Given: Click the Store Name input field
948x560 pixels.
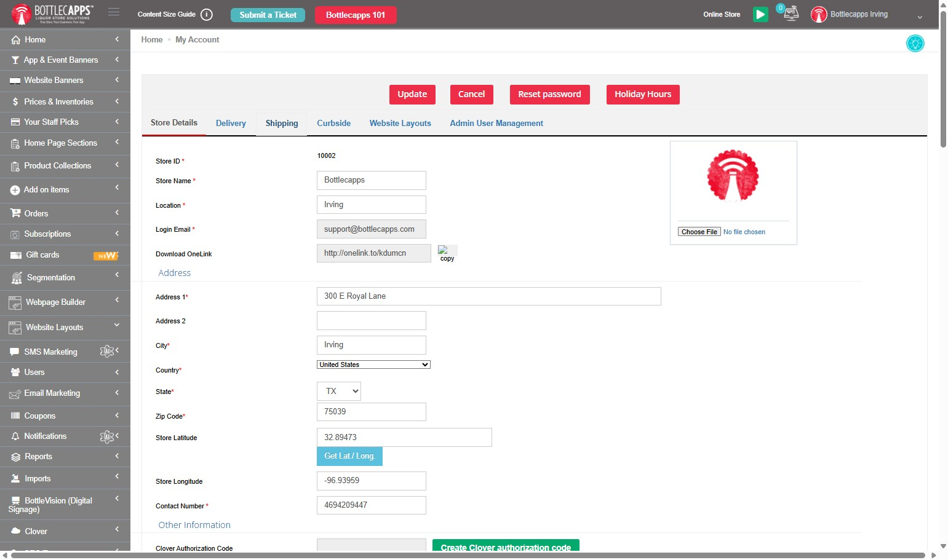Looking at the screenshot, I should (x=372, y=180).
